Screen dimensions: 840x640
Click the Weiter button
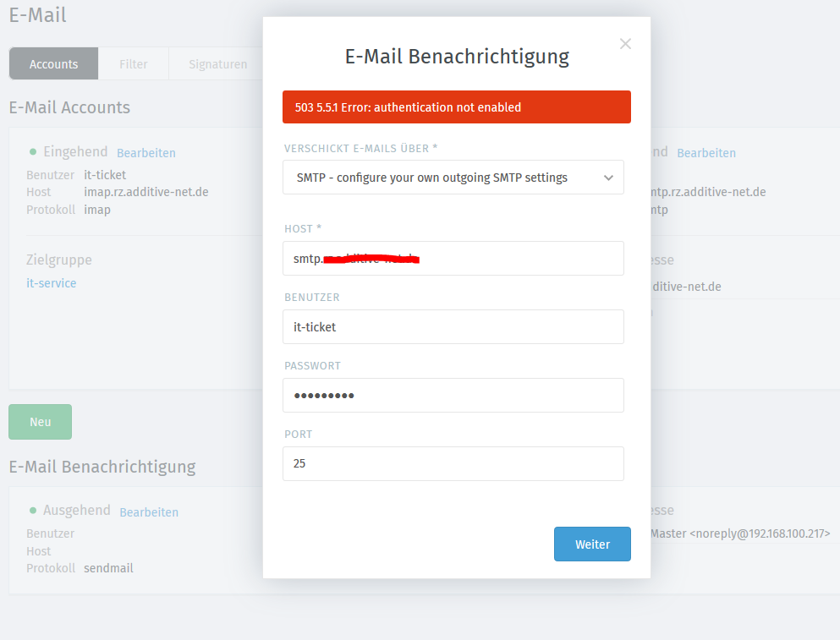pyautogui.click(x=592, y=544)
